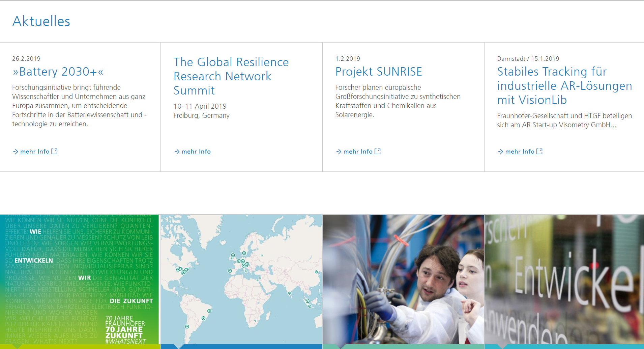Follow mehr Info link under Projekt SUNRISE
Image resolution: width=644 pixels, height=349 pixels.
coord(358,152)
